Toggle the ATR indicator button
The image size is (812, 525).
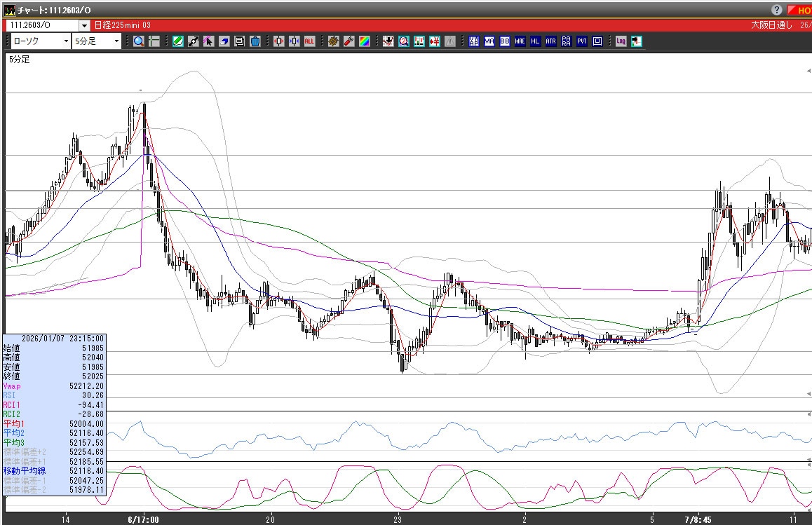coord(550,41)
